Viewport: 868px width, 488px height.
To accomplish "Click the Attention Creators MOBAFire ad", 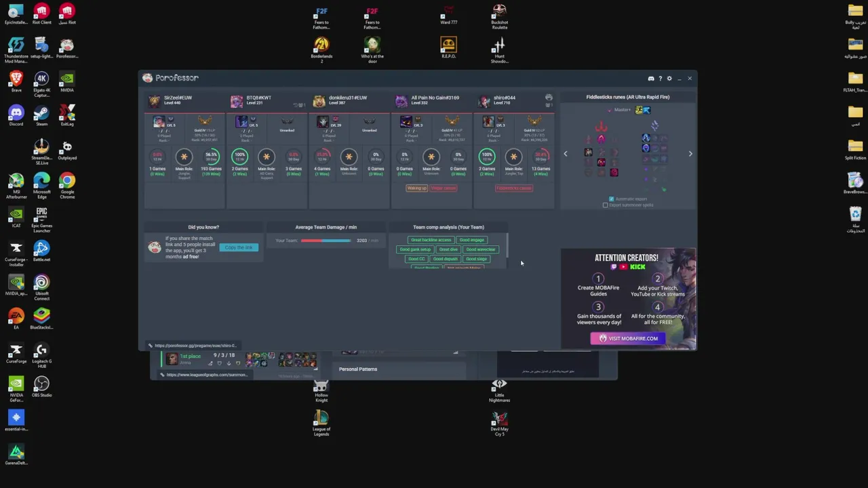I will 628,299.
